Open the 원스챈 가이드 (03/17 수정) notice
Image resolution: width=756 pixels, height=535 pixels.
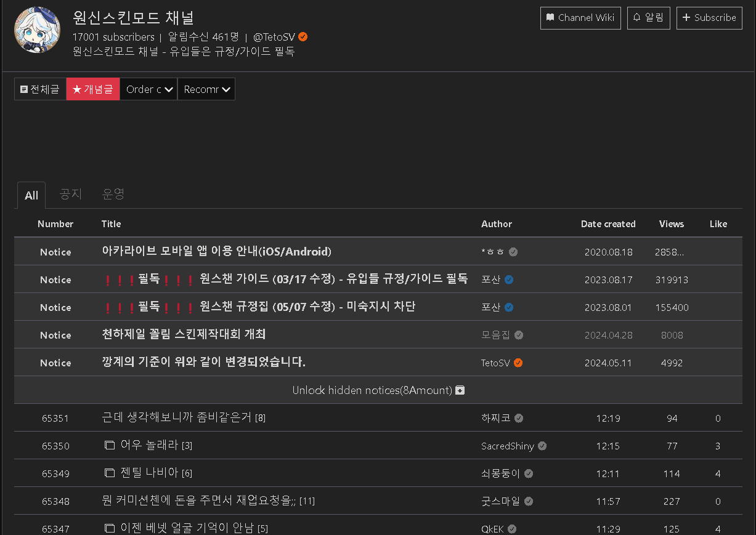click(285, 279)
